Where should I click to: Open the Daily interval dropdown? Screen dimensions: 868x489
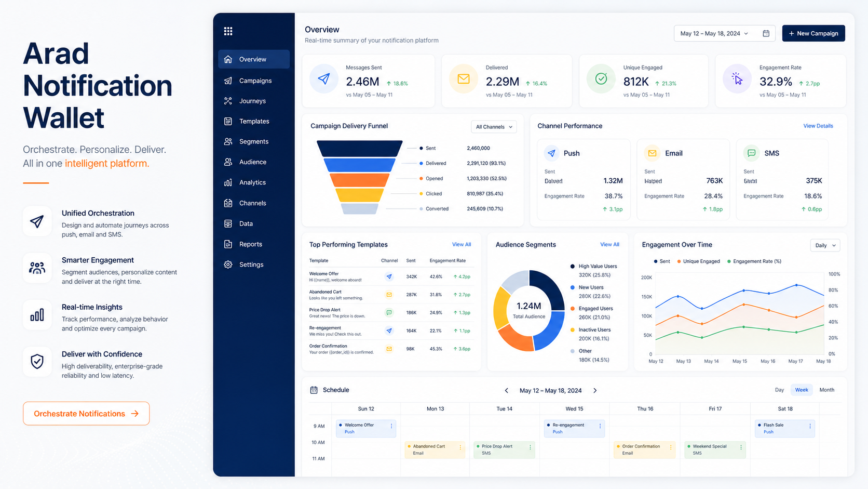tap(825, 245)
